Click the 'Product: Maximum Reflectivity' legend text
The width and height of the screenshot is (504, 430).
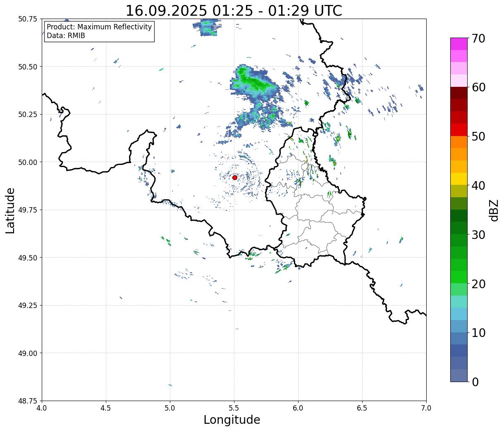tap(99, 27)
